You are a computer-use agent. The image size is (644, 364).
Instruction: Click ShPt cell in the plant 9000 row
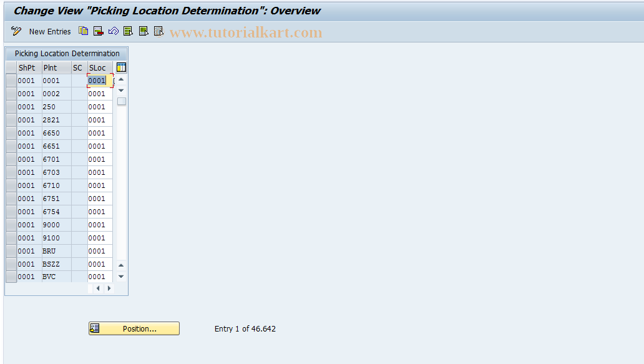[x=29, y=225]
